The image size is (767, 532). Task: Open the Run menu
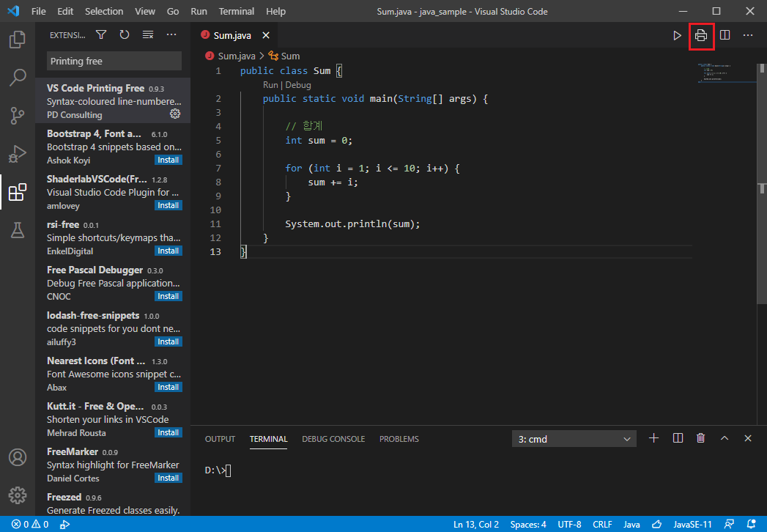point(199,11)
